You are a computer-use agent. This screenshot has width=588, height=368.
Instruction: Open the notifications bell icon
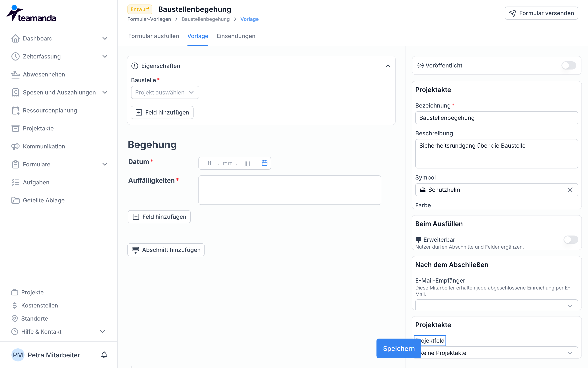104,355
